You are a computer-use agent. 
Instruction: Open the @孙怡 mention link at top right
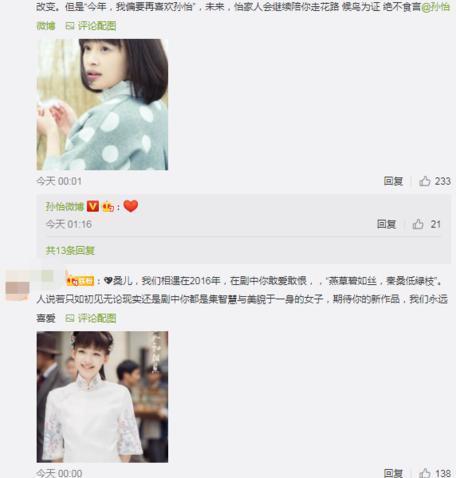436,7
